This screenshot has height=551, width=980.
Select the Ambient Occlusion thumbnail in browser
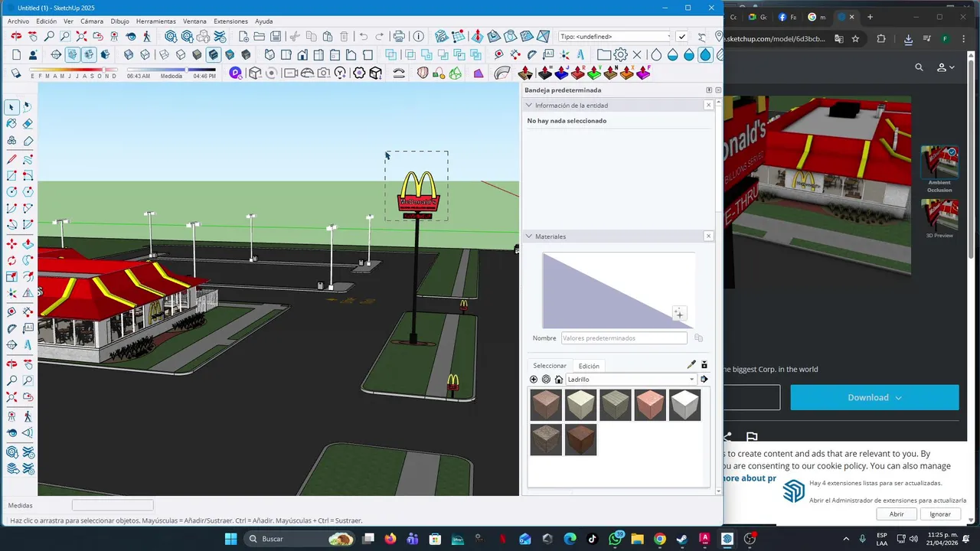939,161
